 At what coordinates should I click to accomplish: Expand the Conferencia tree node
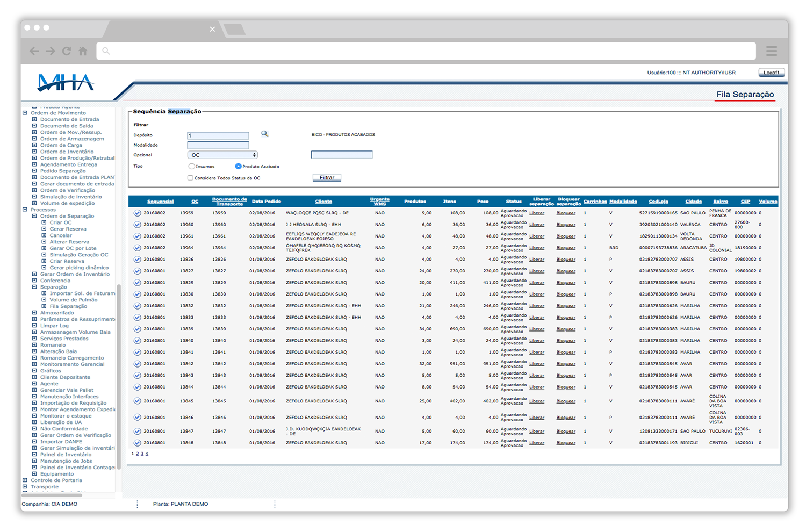coord(34,281)
